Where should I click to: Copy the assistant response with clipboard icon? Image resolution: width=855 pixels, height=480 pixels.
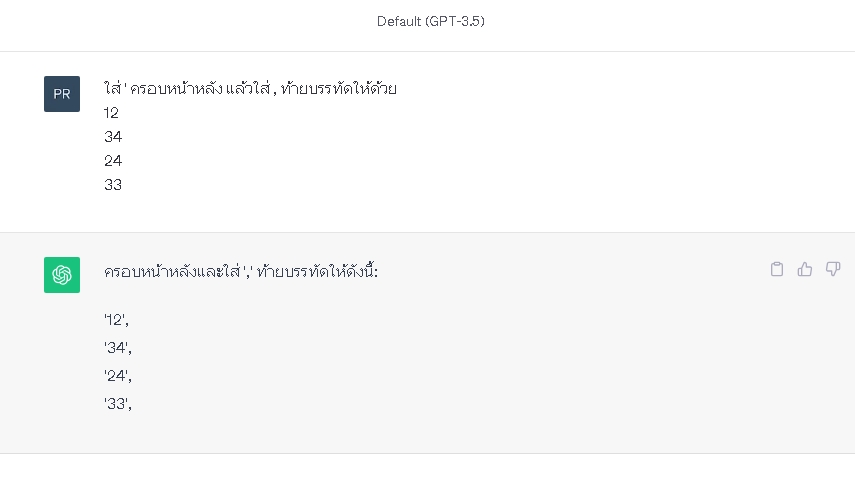pos(776,269)
